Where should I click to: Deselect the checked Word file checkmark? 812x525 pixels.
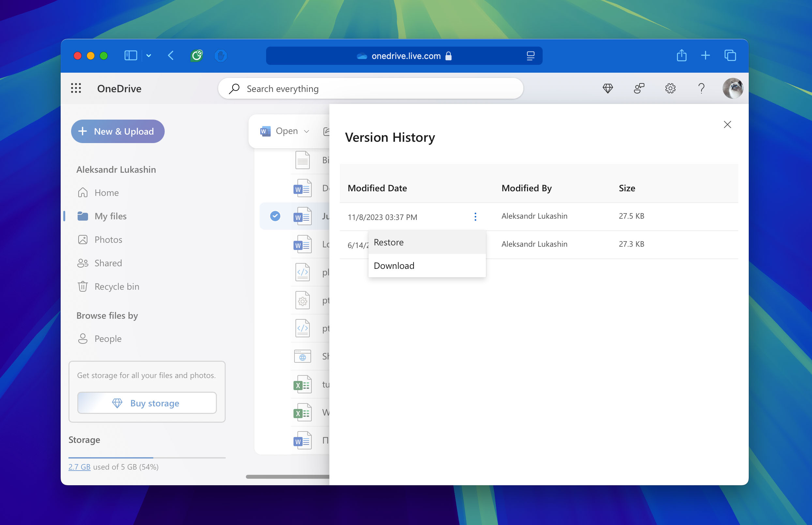(275, 216)
